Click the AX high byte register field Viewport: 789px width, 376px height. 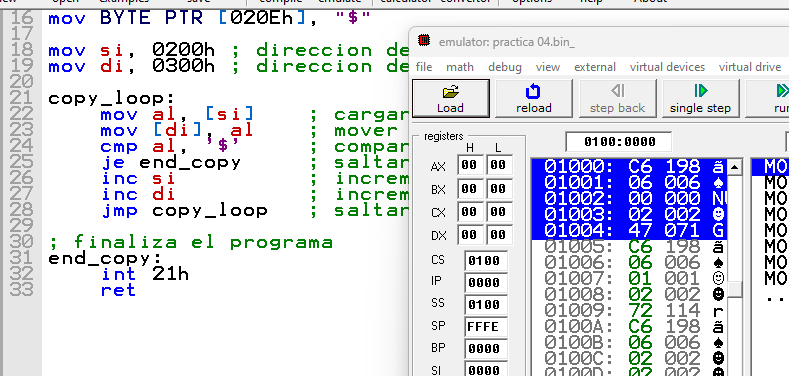[470, 165]
